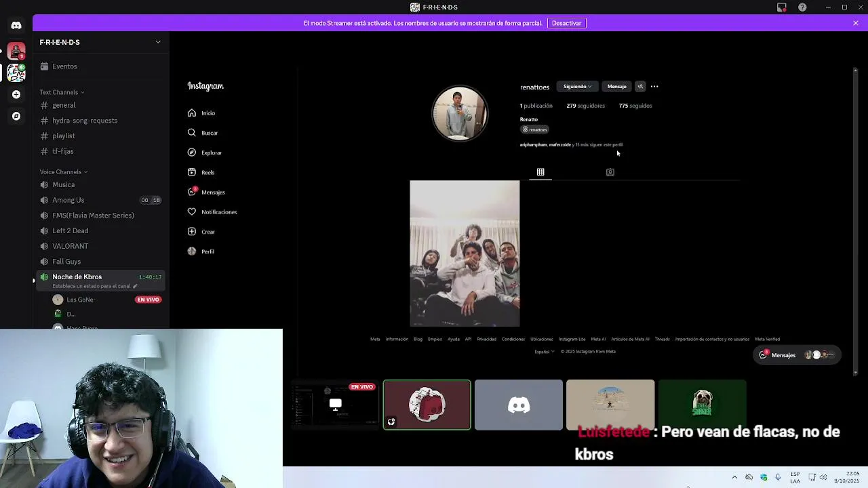The height and width of the screenshot is (488, 868).
Task: Click the EN VIVO badge next to Les GoNe-
Action: pyautogui.click(x=148, y=300)
